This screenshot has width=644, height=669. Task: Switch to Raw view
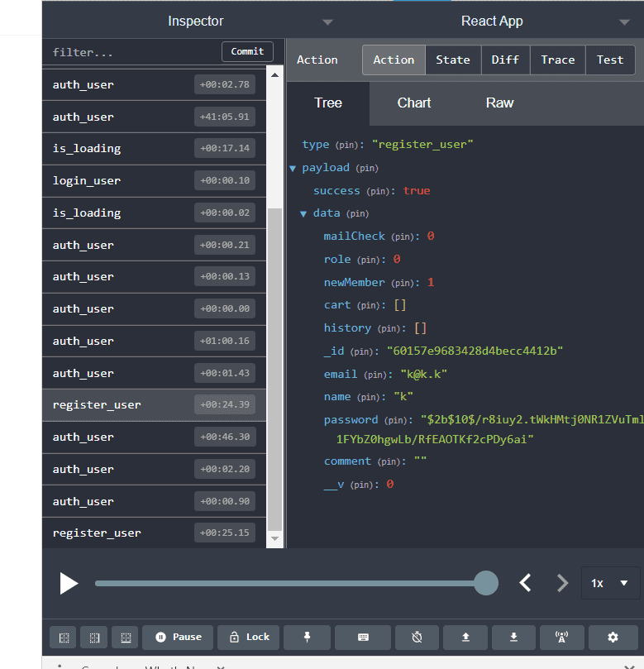499,103
